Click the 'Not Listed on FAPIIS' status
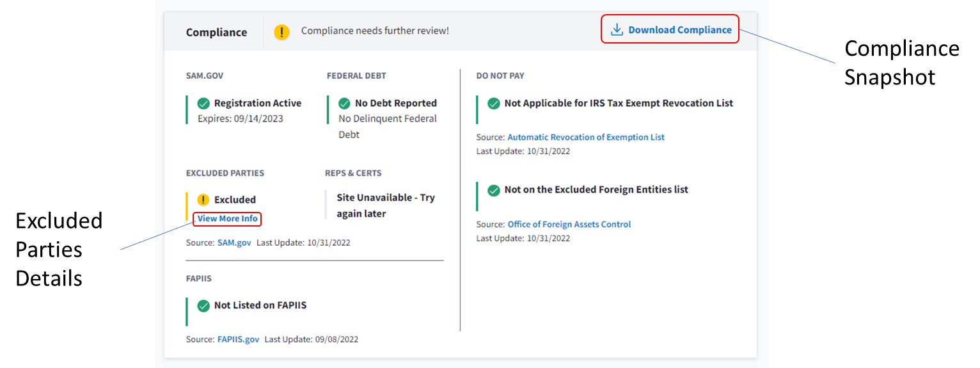The width and height of the screenshot is (980, 368). pyautogui.click(x=260, y=306)
